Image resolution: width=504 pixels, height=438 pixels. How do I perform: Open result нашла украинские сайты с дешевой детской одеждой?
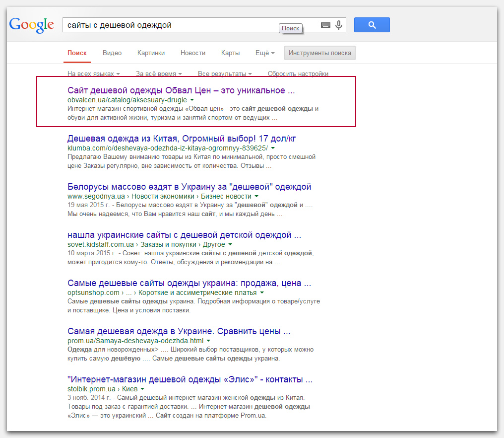tap(184, 235)
